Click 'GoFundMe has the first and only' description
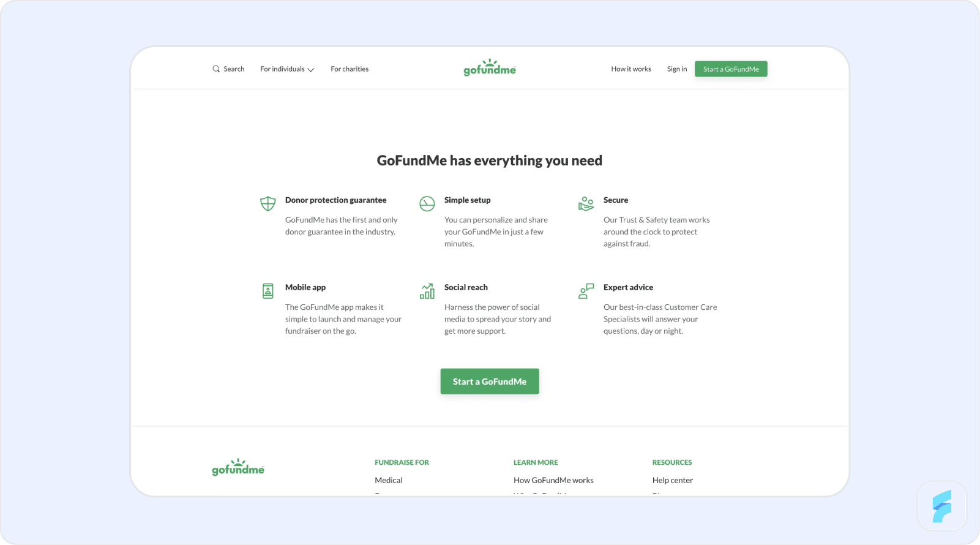The image size is (980, 545). pyautogui.click(x=341, y=226)
